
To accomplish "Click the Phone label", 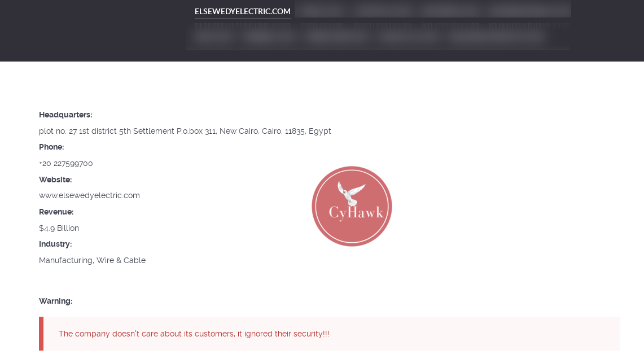I will click(x=51, y=147).
